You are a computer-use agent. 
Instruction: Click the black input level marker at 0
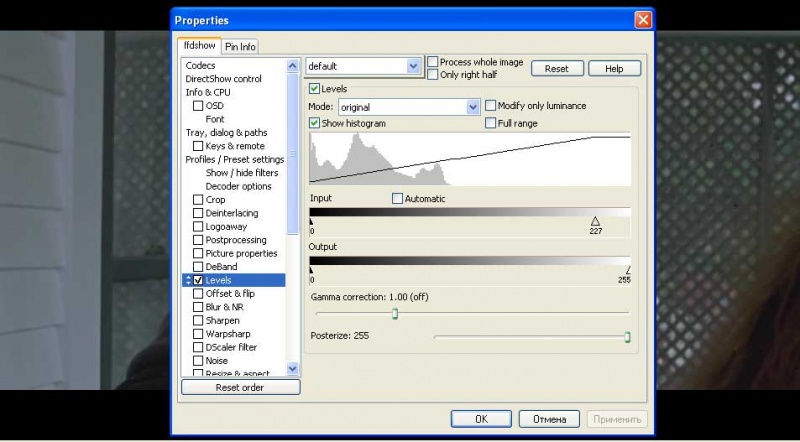(x=311, y=221)
